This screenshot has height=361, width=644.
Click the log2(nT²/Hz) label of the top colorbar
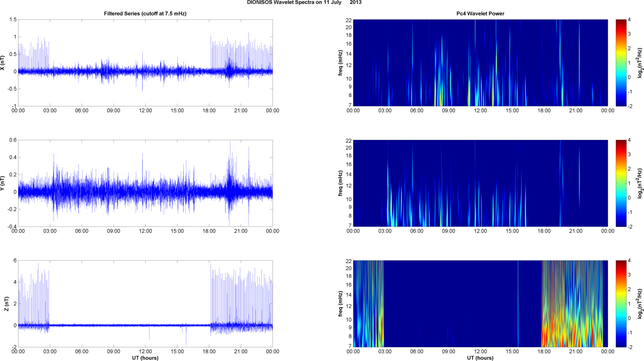point(640,63)
